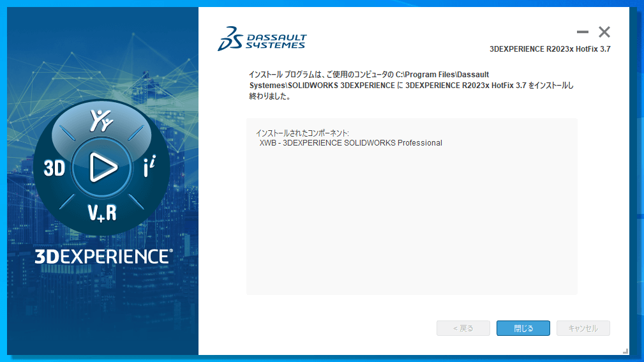Click the 閉じる (Close) button
Image resolution: width=644 pixels, height=362 pixels.
click(x=523, y=328)
